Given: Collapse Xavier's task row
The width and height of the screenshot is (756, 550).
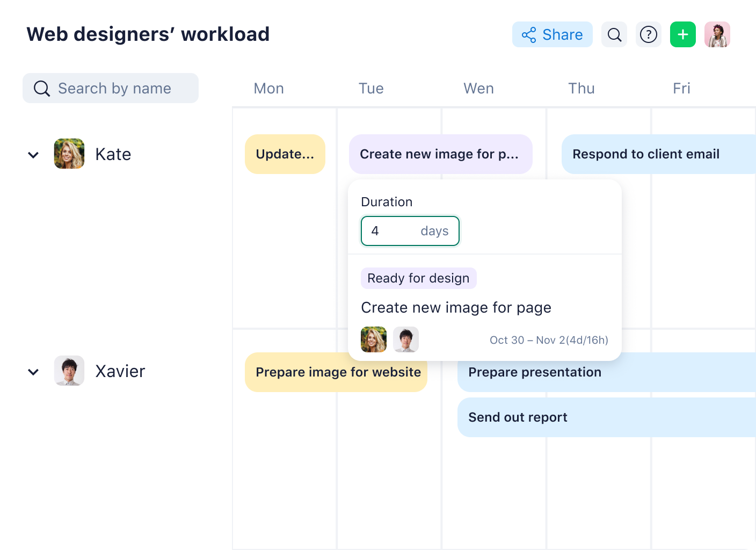Looking at the screenshot, I should (x=33, y=372).
